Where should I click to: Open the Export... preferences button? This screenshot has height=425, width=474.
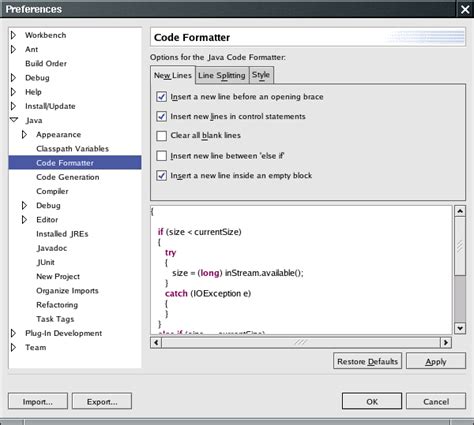[102, 402]
